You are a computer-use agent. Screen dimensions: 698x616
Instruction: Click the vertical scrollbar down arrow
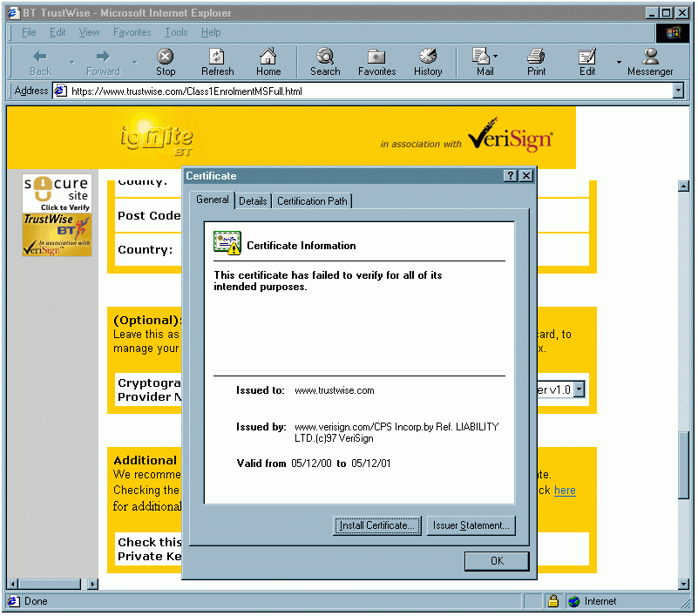pyautogui.click(x=684, y=584)
